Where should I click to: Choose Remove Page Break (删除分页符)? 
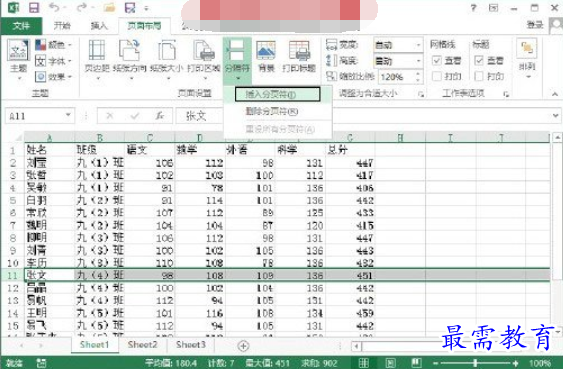click(x=272, y=111)
